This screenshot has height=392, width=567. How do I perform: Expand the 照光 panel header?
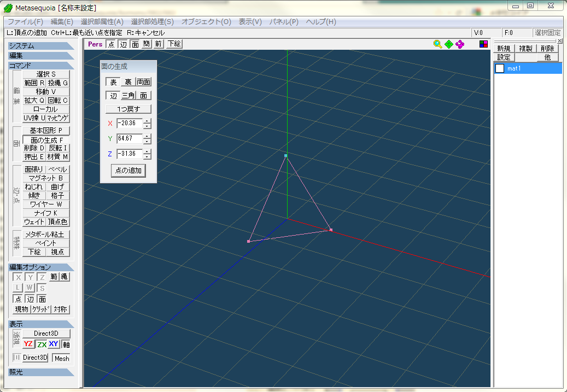click(41, 372)
